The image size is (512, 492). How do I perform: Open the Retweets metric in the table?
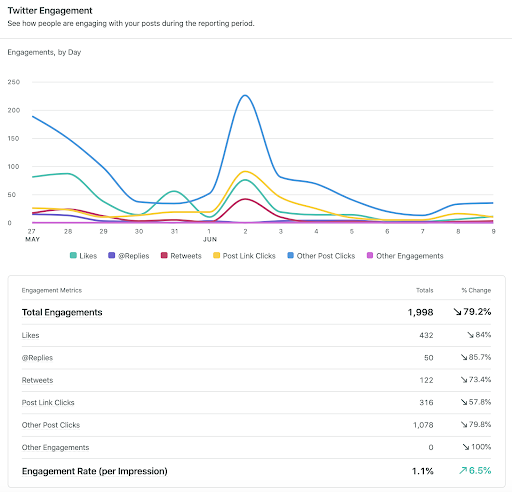pos(37,380)
